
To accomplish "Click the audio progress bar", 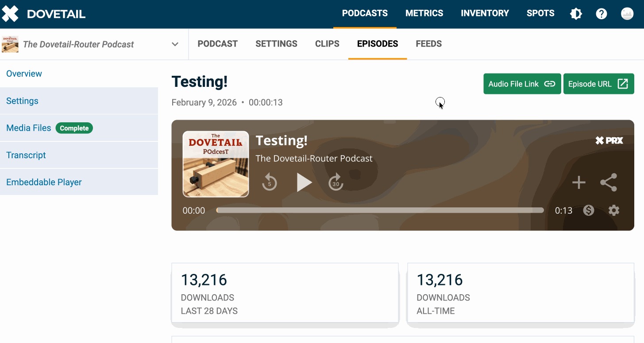I will pos(380,210).
